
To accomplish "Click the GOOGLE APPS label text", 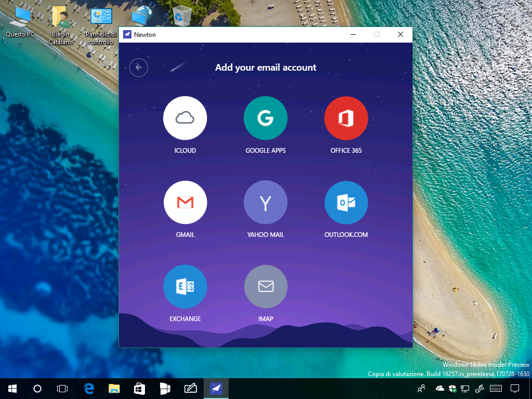I will (265, 150).
